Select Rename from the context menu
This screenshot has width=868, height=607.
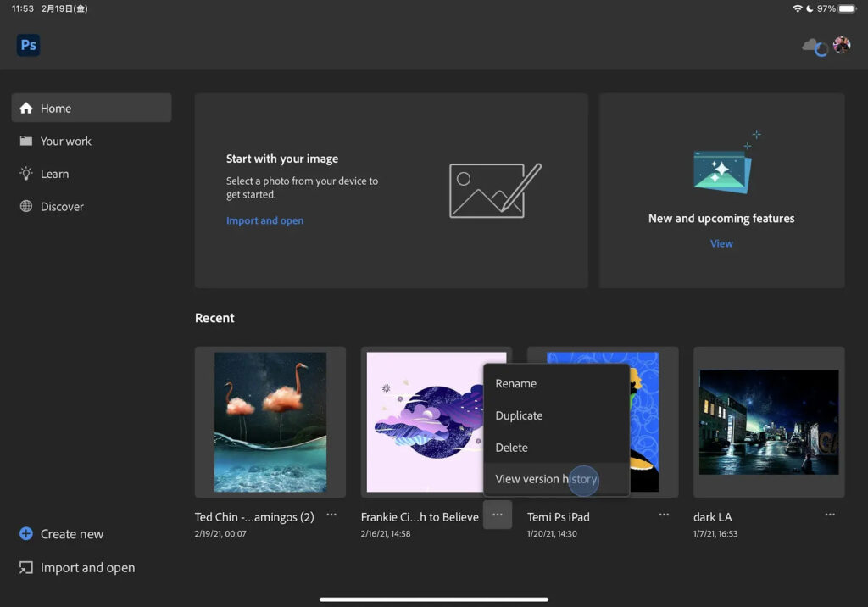click(x=515, y=383)
